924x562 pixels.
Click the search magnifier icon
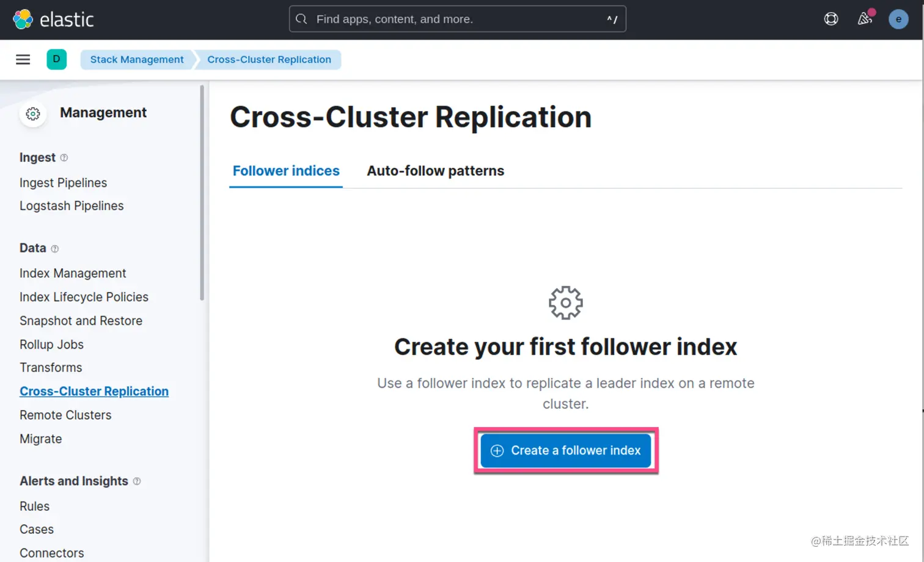[301, 19]
